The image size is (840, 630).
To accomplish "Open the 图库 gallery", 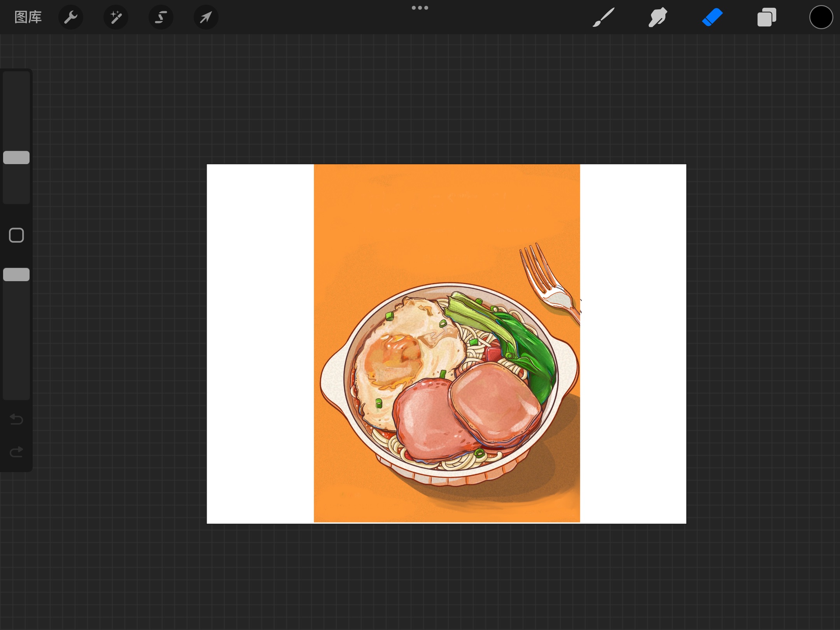I will point(28,17).
